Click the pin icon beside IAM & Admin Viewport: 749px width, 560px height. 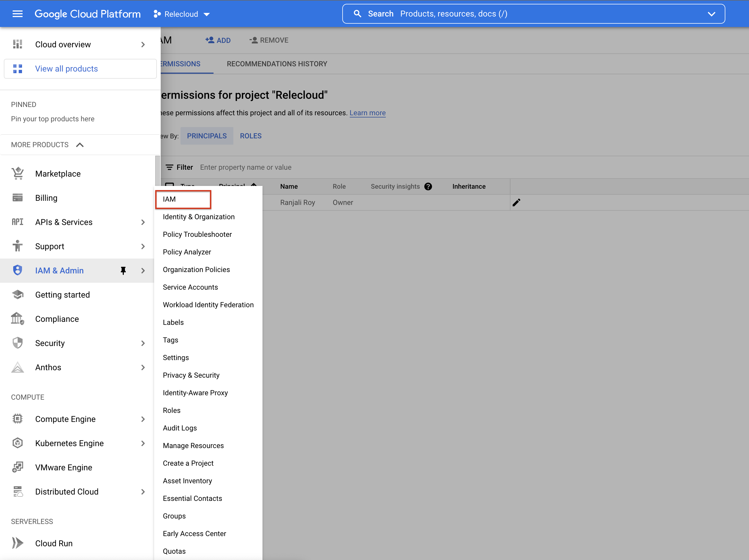point(123,270)
